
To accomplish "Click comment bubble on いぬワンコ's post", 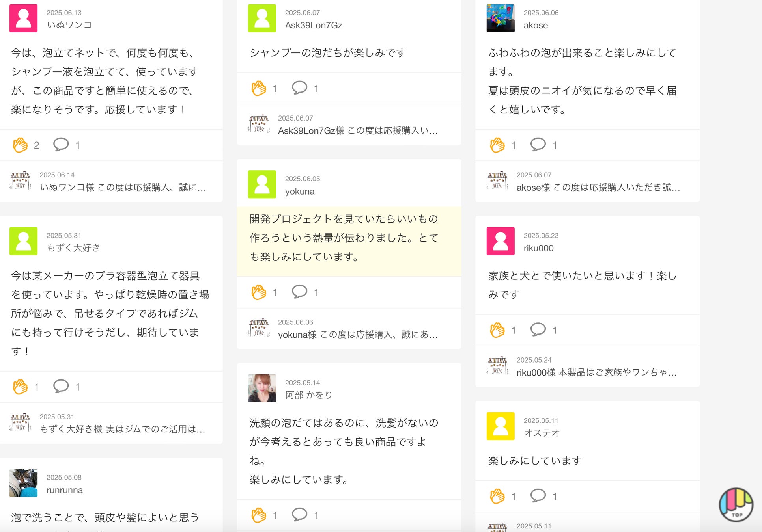I will tap(61, 145).
